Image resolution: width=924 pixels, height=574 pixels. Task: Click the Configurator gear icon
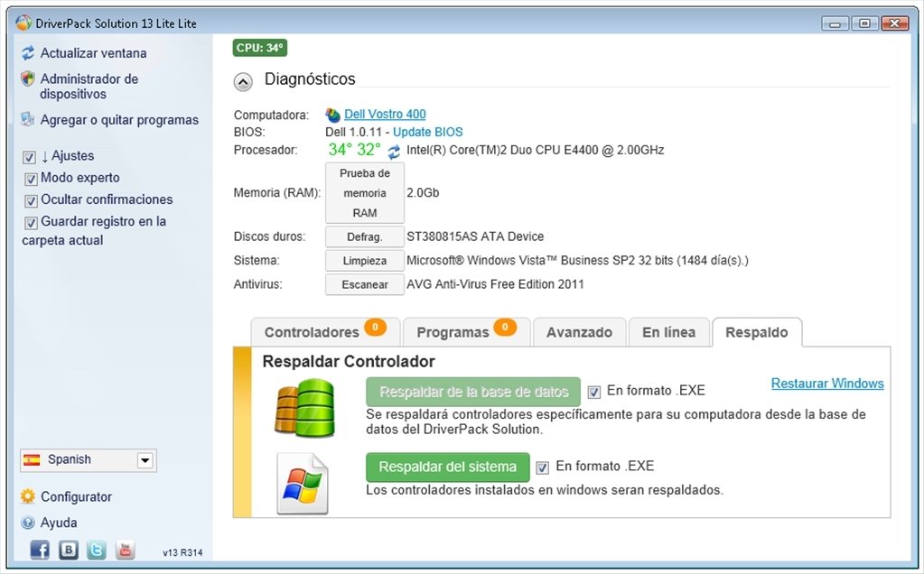click(x=28, y=496)
